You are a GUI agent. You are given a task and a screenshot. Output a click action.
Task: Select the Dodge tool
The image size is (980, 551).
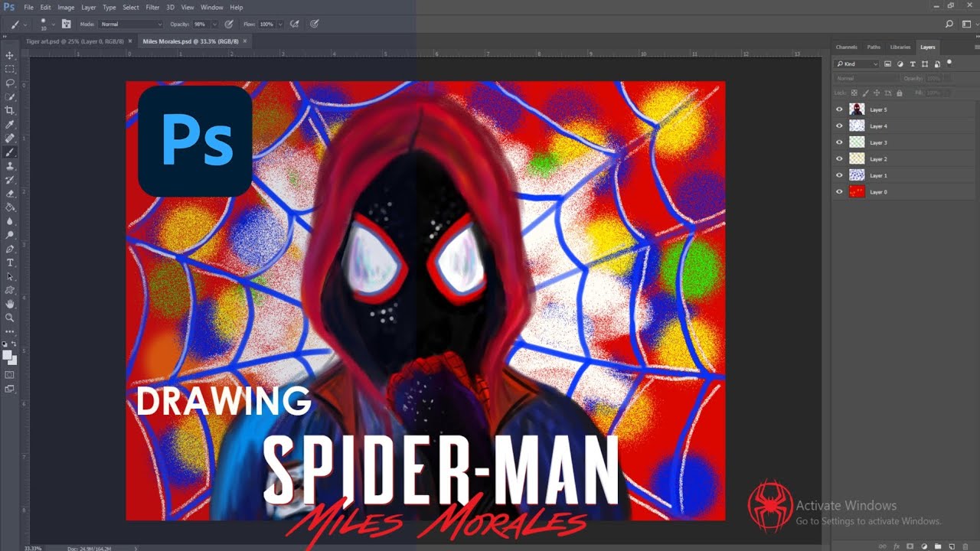(x=10, y=234)
